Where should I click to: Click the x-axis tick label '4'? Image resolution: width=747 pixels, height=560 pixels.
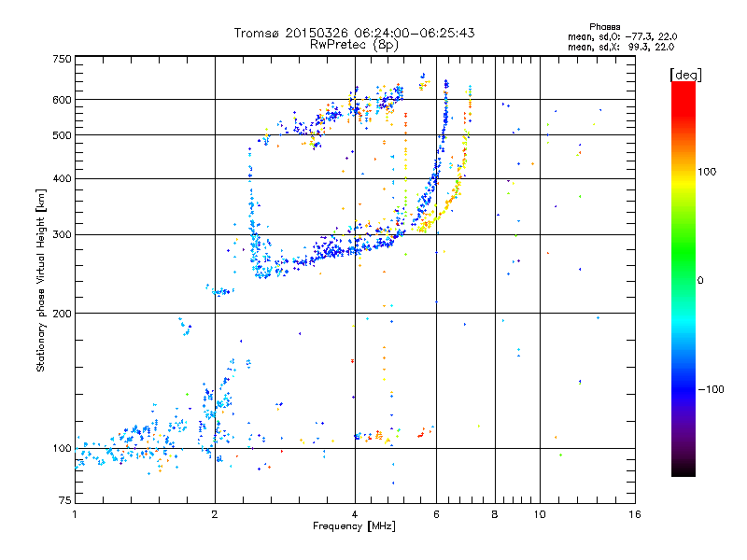click(355, 514)
